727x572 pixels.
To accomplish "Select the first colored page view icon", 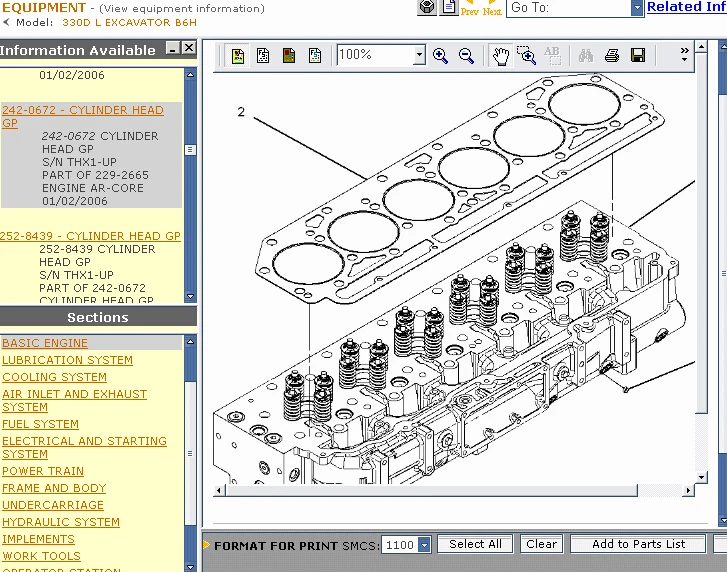I will tap(238, 56).
